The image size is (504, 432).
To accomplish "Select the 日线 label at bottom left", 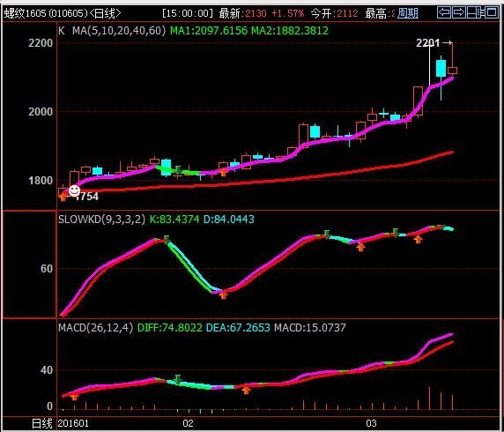I will point(42,423).
